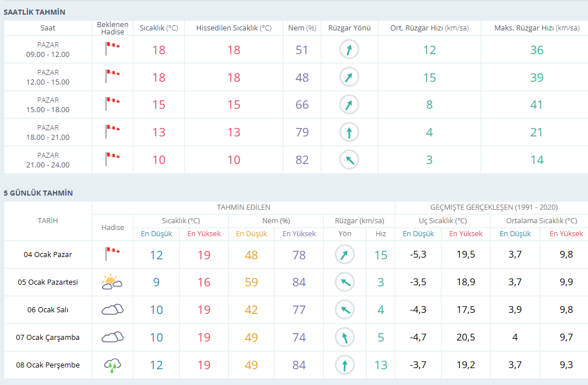Screen dimensions: 588x385
Task: Click the Rüzgar Yönü column header
Action: tap(349, 28)
